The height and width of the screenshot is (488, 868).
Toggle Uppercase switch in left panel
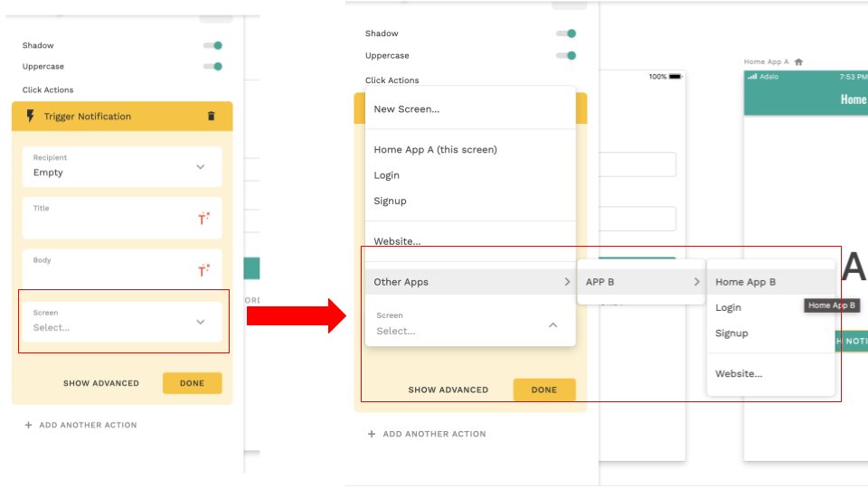tap(213, 66)
